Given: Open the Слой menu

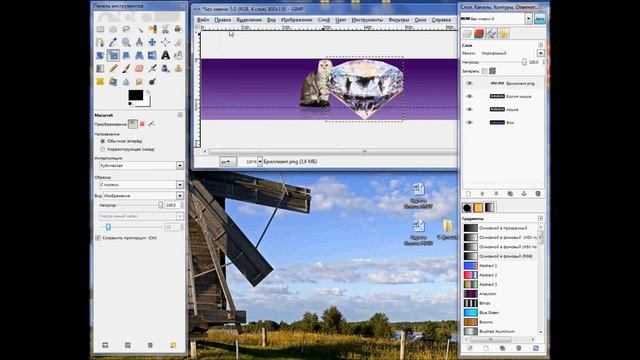Looking at the screenshot, I should click(x=324, y=20).
